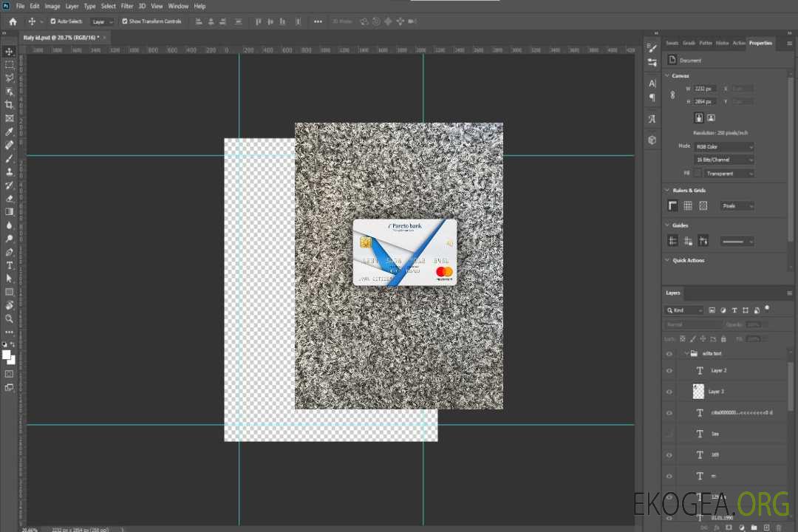This screenshot has height=532, width=798.
Task: Select the Crop tool
Action: click(10, 105)
